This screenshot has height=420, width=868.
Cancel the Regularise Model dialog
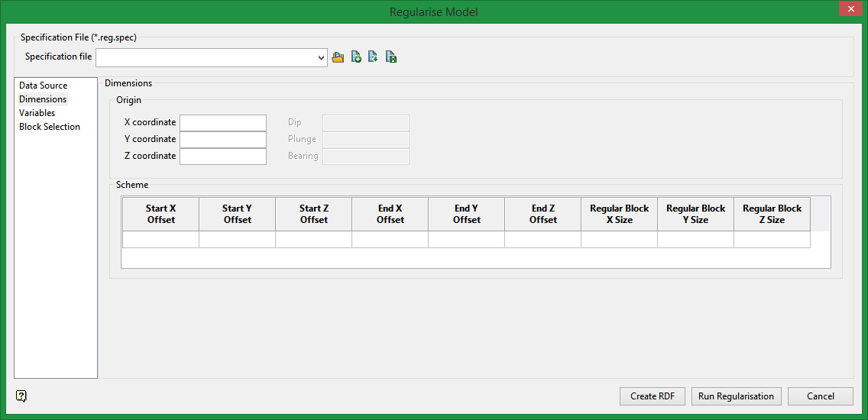821,396
